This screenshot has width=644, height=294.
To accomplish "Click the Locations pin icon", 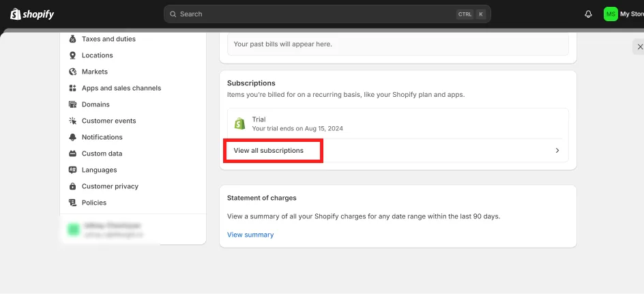I will [x=73, y=55].
